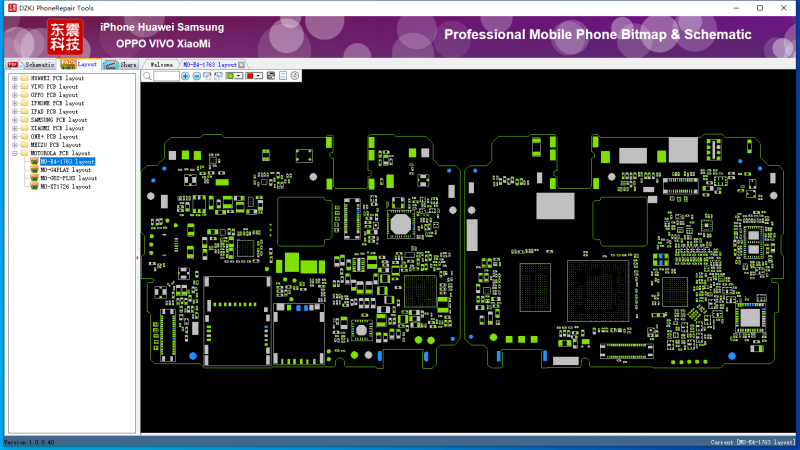Click the zoom in plus icon
The width and height of the screenshot is (800, 450).
coord(185,76)
